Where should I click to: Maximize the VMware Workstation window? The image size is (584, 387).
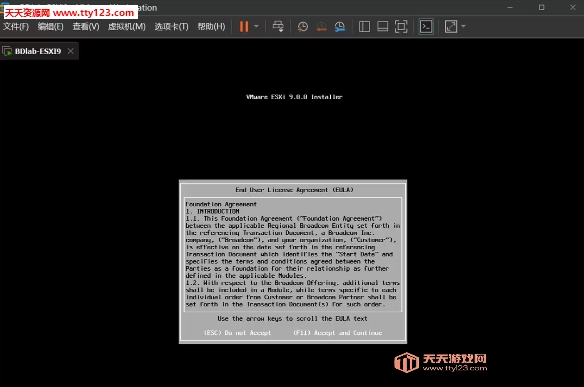542,7
